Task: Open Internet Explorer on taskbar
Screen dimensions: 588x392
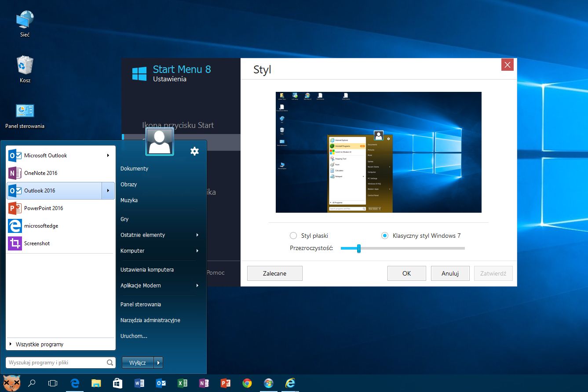Action: click(x=290, y=383)
